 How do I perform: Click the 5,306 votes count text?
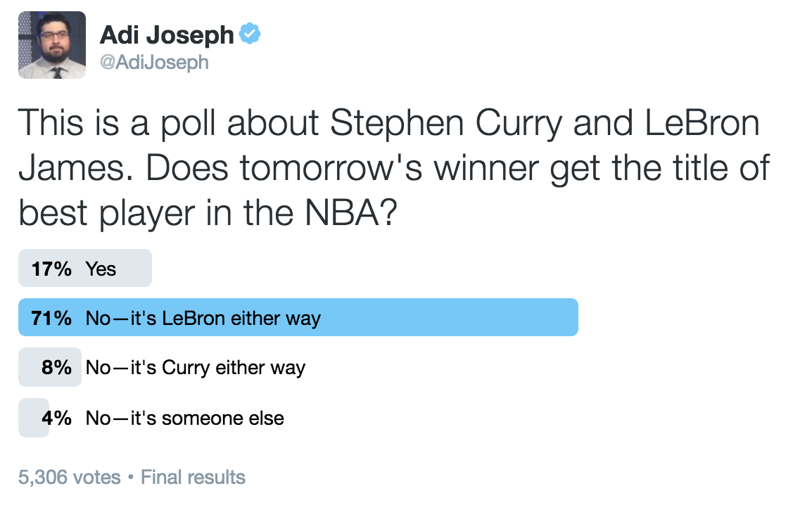[x=70, y=477]
